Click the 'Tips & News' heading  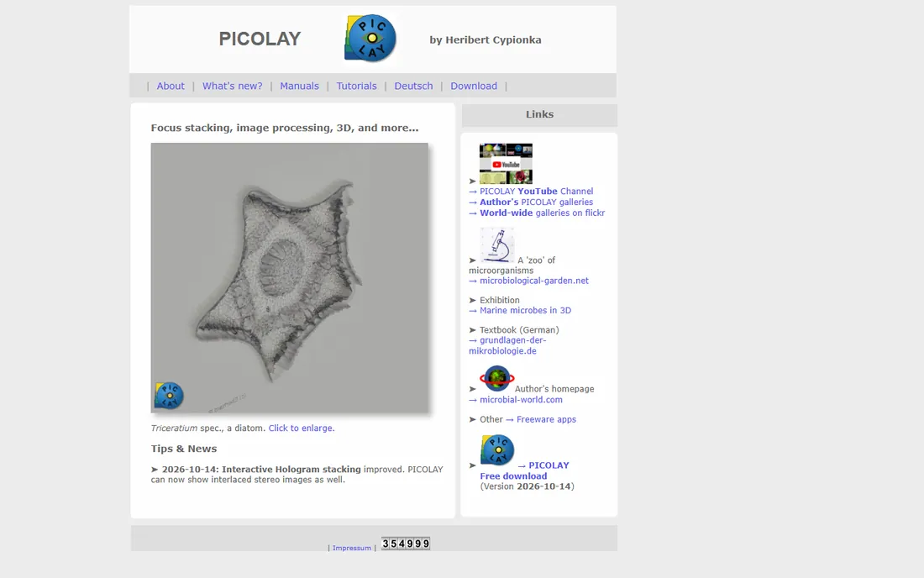[x=184, y=449]
